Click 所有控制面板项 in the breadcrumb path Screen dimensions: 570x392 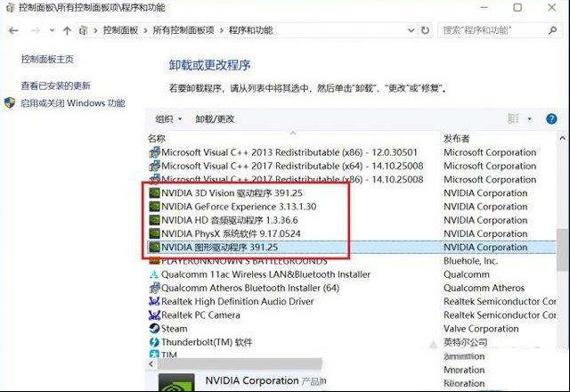[183, 30]
